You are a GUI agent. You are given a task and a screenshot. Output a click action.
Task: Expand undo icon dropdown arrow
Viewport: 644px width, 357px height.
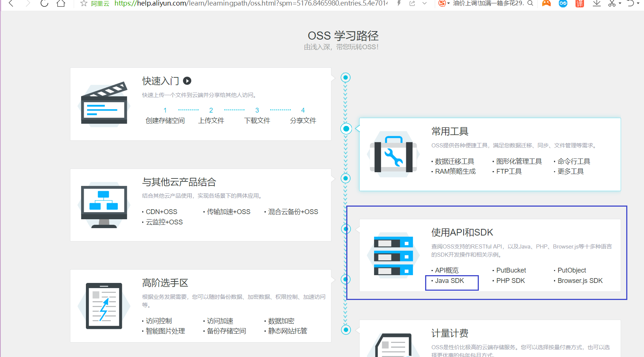pos(638,3)
